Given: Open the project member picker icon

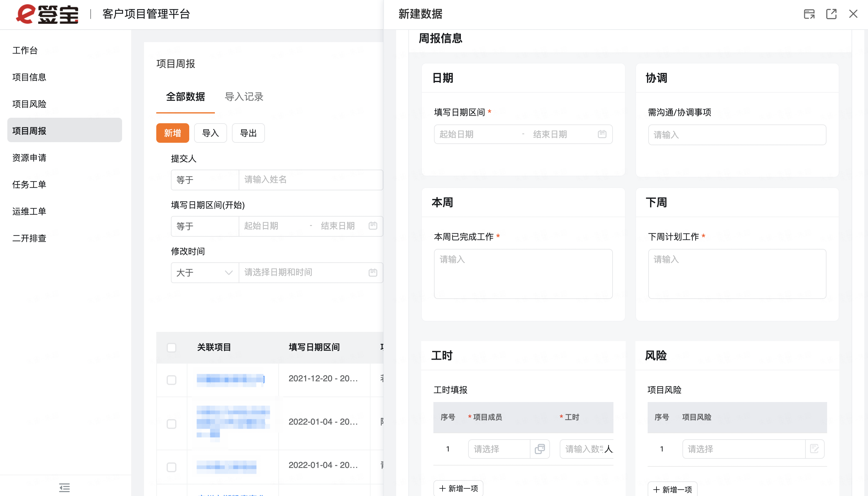Looking at the screenshot, I should click(540, 449).
